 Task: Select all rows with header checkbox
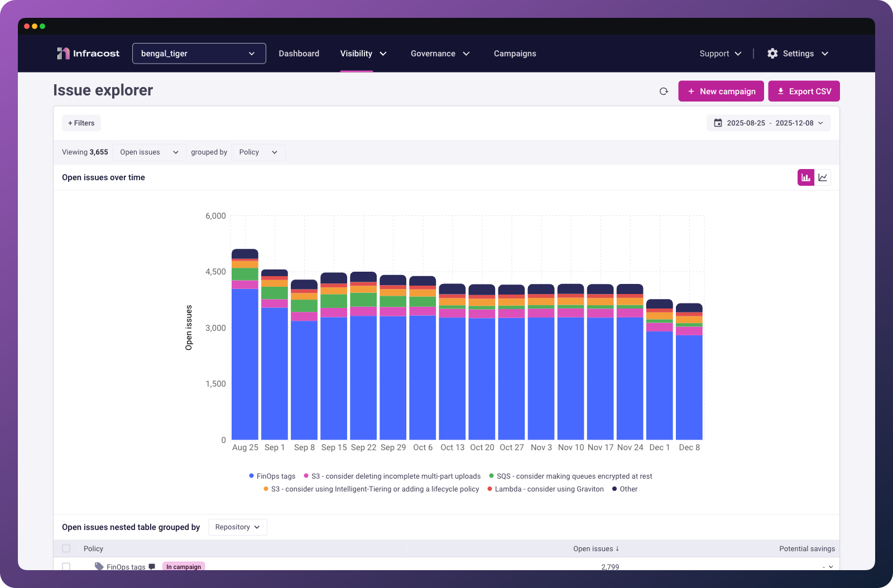coord(66,548)
